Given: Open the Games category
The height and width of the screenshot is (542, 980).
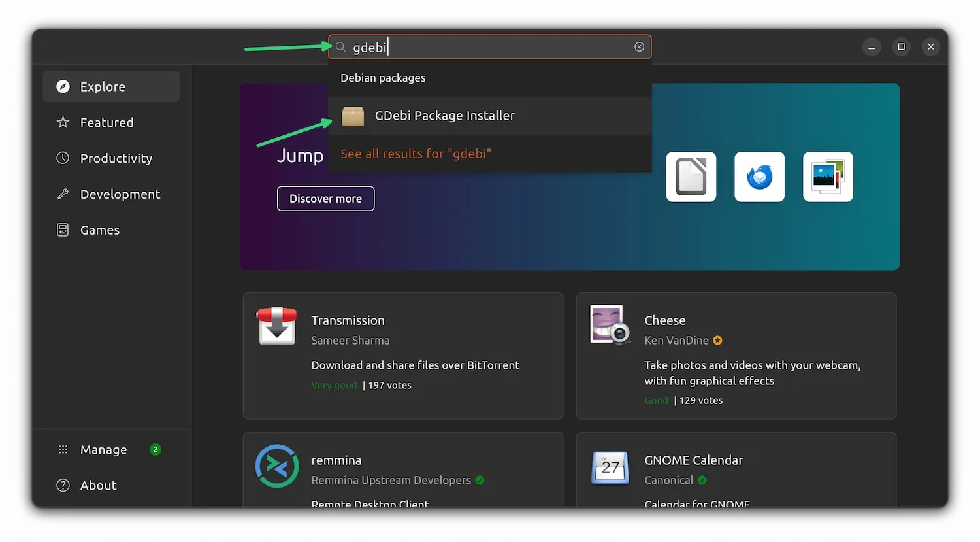Looking at the screenshot, I should 111,230.
